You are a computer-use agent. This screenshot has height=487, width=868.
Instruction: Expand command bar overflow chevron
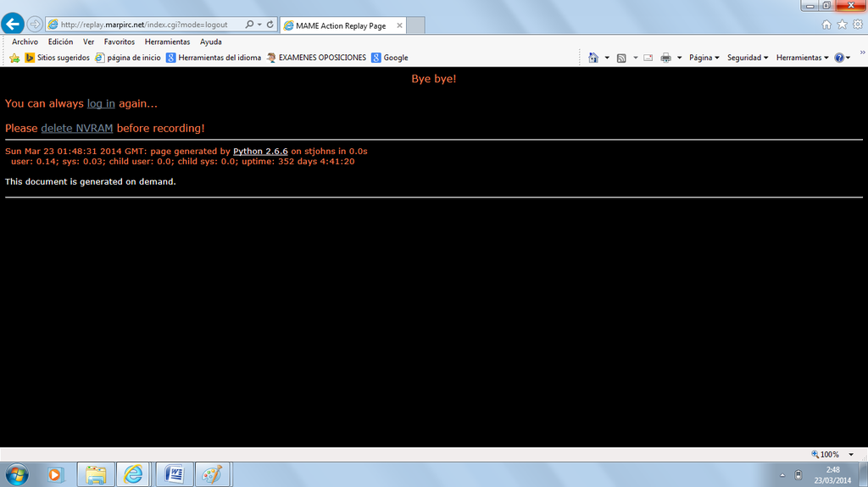862,53
